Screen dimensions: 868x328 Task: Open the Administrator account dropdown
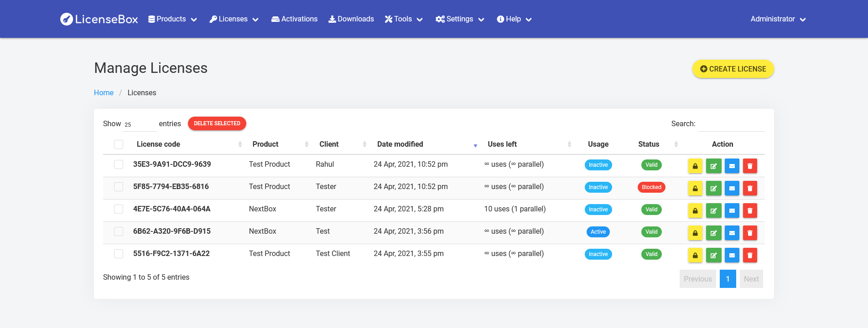click(778, 19)
